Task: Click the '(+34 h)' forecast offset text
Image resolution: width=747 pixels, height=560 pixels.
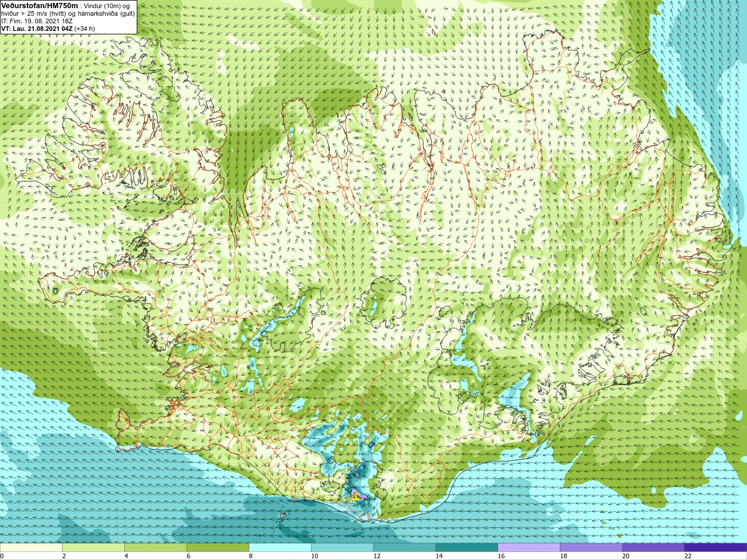Action: [85, 29]
